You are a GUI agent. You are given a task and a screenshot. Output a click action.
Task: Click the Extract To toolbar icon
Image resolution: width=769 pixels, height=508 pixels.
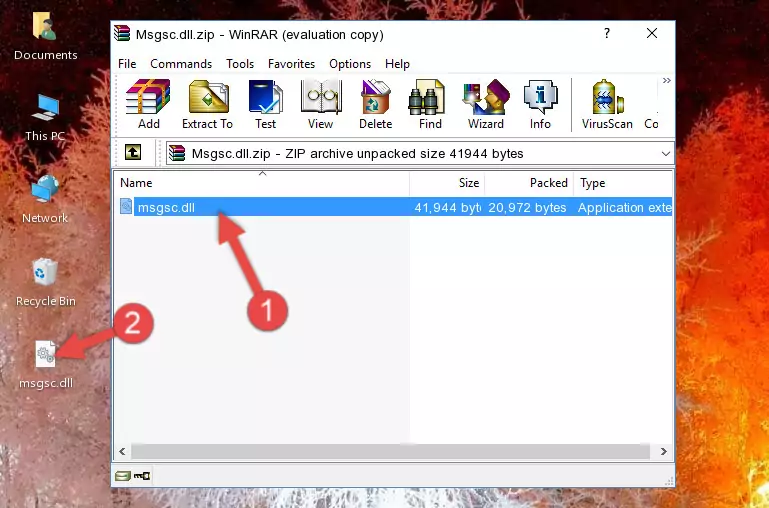pos(207,104)
